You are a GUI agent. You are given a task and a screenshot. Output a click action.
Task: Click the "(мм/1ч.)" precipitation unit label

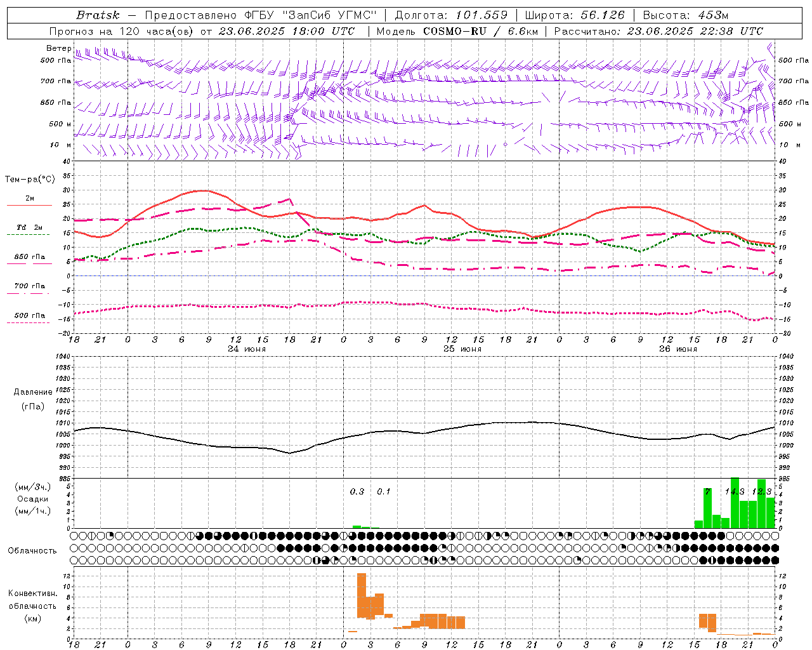[33, 511]
